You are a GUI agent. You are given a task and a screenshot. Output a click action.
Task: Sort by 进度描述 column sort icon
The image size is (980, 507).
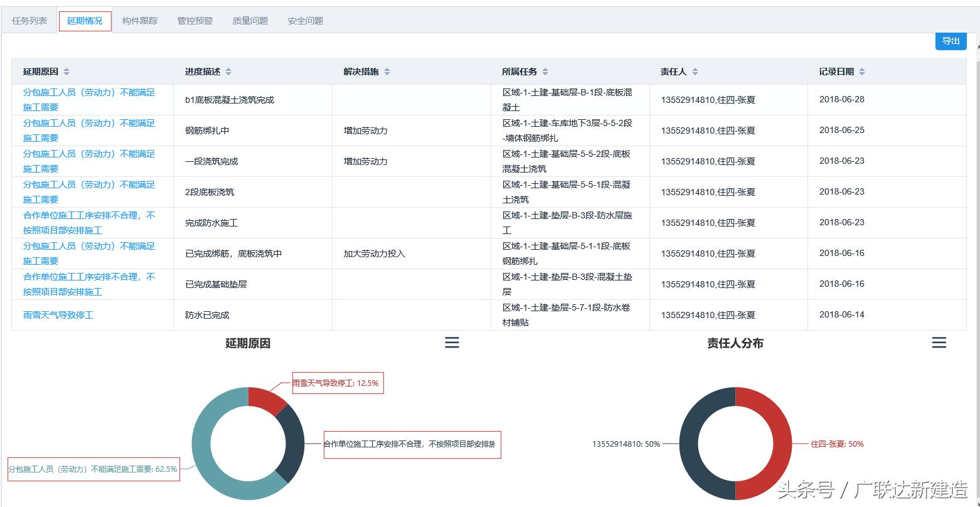(x=228, y=72)
